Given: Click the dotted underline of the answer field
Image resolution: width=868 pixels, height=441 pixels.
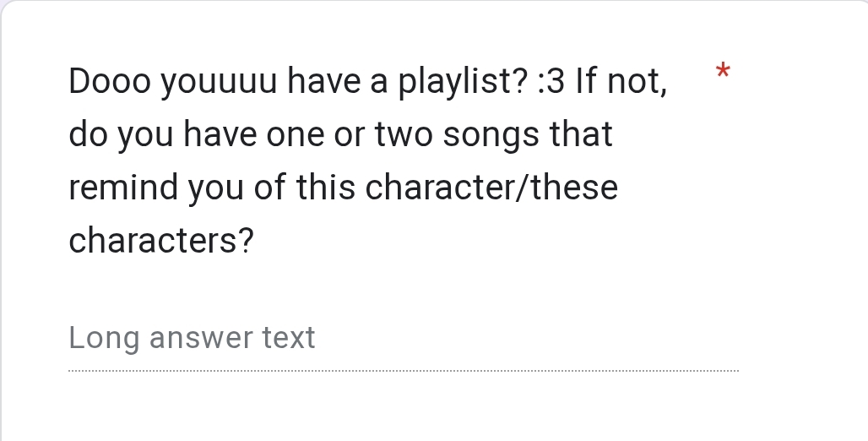Looking at the screenshot, I should click(x=403, y=371).
